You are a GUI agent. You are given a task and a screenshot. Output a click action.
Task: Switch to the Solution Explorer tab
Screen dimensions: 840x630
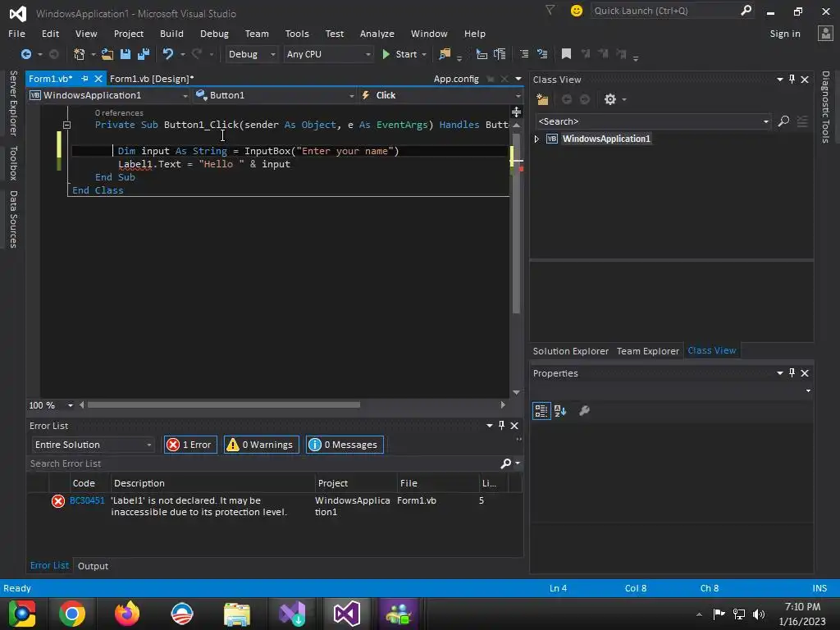tap(571, 351)
